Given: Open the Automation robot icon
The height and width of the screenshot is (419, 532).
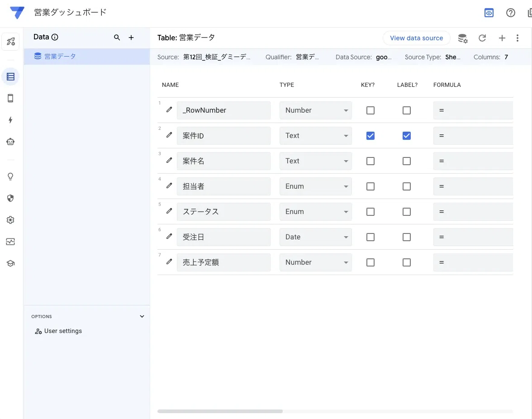Looking at the screenshot, I should (x=10, y=142).
